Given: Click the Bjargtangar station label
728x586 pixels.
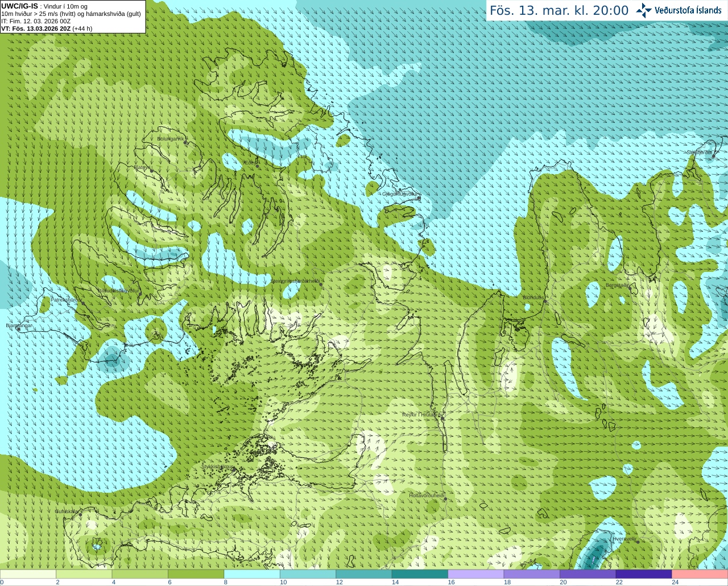Looking at the screenshot, I should [x=19, y=325].
